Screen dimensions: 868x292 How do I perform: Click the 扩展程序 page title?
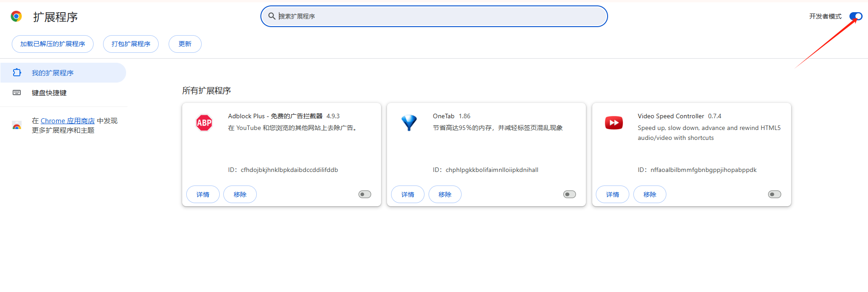[55, 17]
